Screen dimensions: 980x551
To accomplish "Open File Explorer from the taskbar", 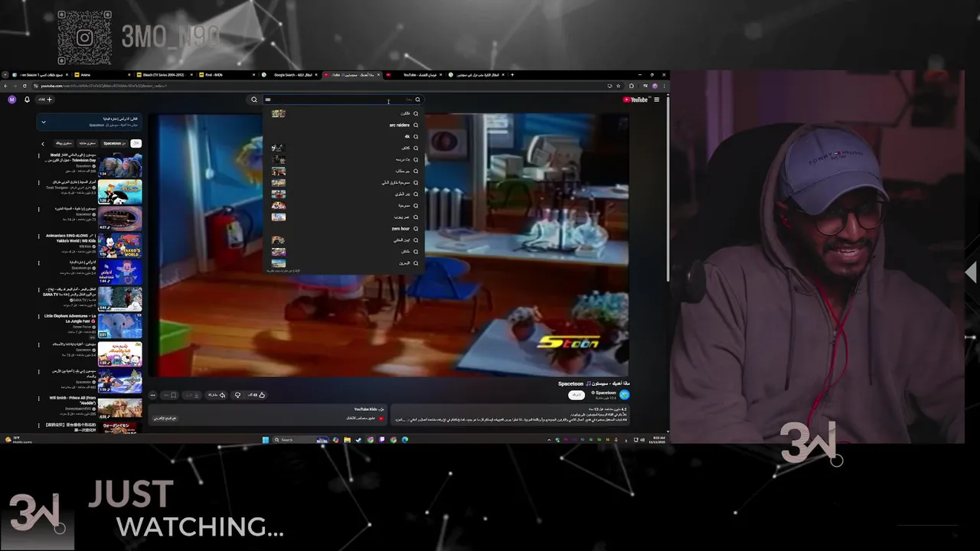I will coord(348,440).
